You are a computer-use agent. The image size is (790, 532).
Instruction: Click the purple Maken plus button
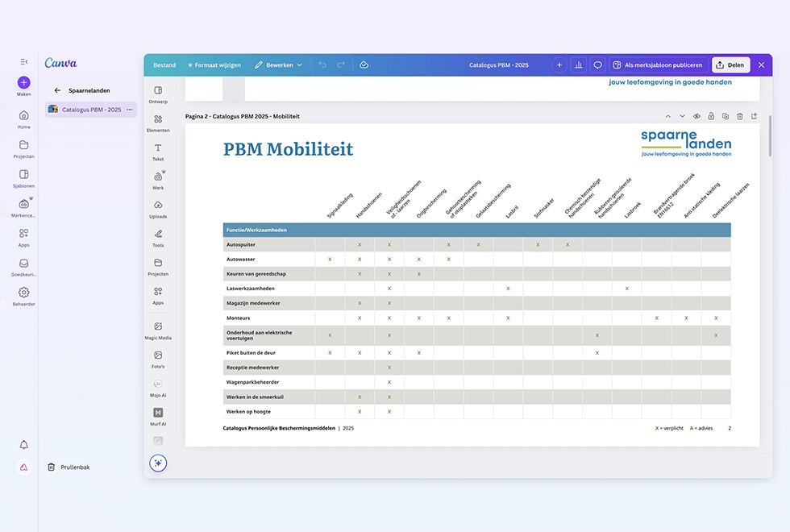23,82
